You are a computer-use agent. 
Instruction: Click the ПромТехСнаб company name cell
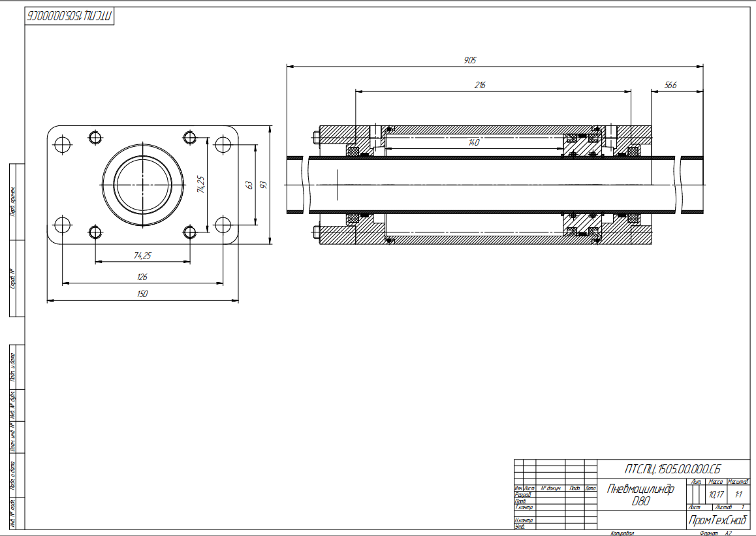point(717,520)
